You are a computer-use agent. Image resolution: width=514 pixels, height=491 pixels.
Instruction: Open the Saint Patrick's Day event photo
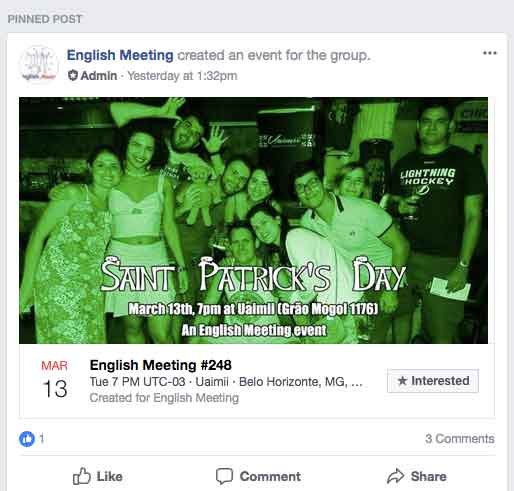pyautogui.click(x=253, y=220)
